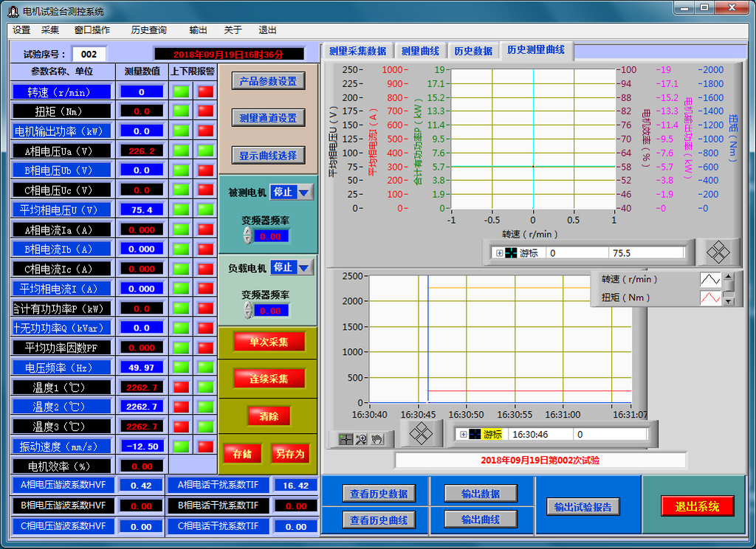The height and width of the screenshot is (549, 756).
Task: Click the red 退出系统 button
Action: click(x=697, y=506)
